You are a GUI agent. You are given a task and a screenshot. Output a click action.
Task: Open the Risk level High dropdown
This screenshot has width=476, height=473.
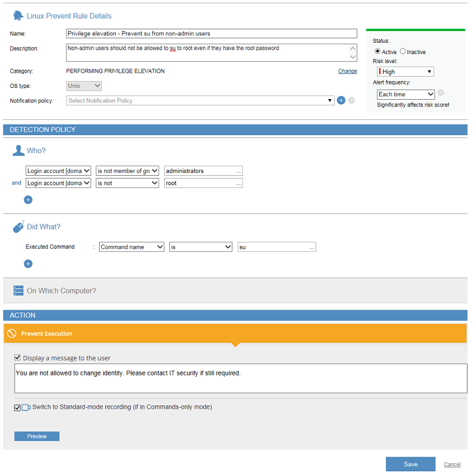click(405, 72)
